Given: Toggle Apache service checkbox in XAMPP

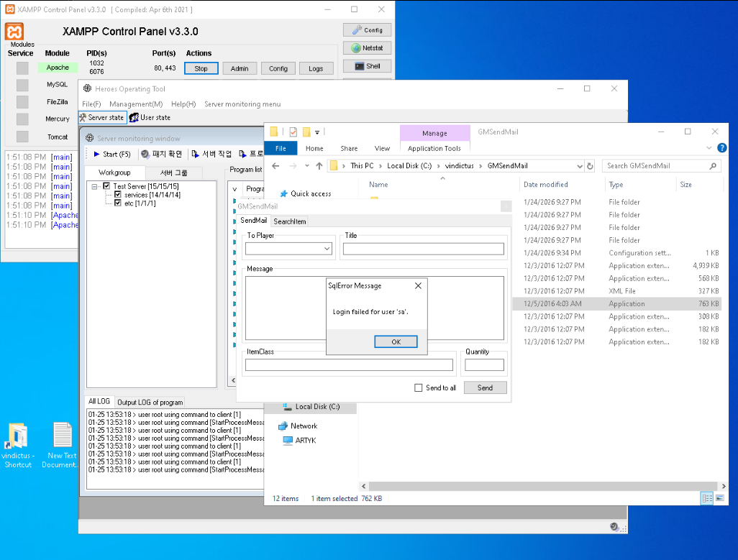Looking at the screenshot, I should click(22, 68).
